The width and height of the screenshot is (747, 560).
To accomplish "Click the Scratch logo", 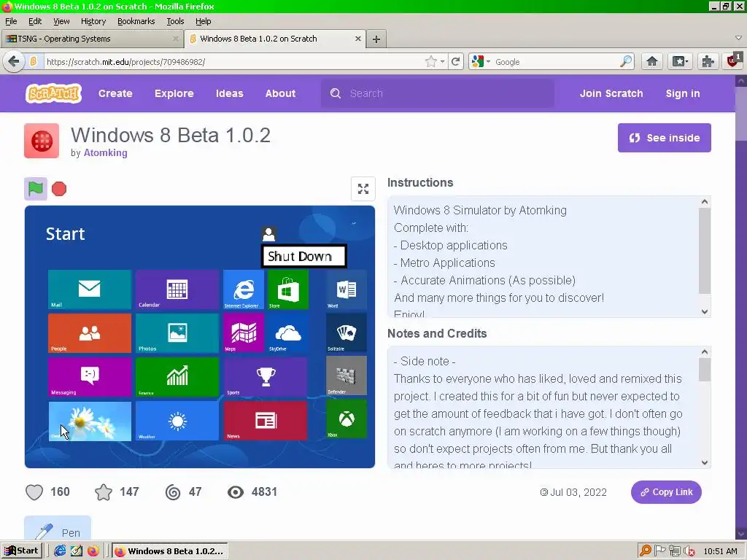I will point(53,93).
